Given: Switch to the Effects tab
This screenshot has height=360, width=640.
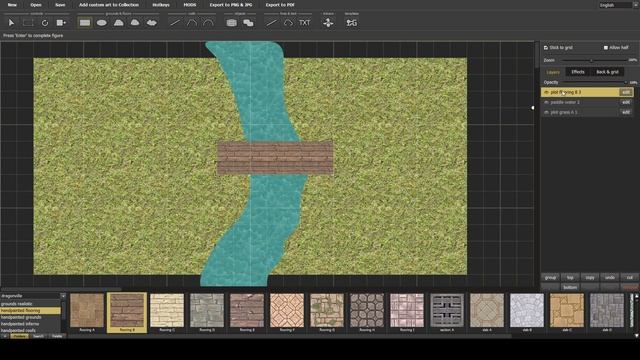Looking at the screenshot, I should point(578,72).
